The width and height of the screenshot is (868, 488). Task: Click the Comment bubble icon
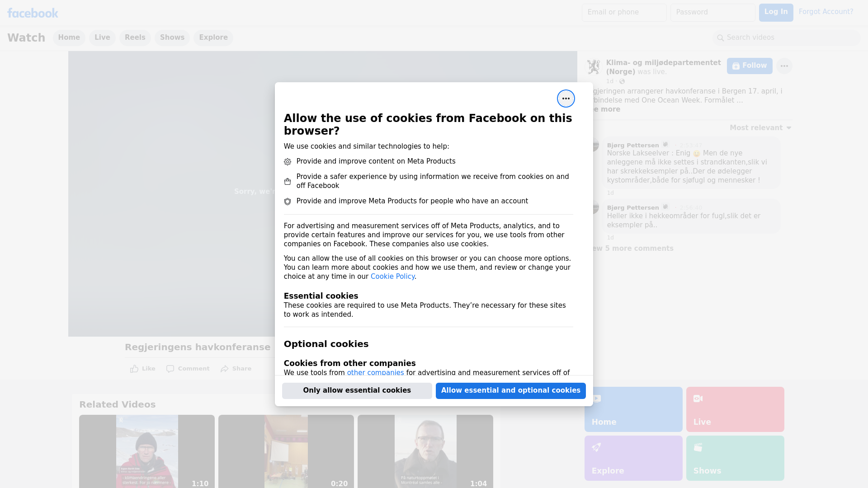point(170,369)
